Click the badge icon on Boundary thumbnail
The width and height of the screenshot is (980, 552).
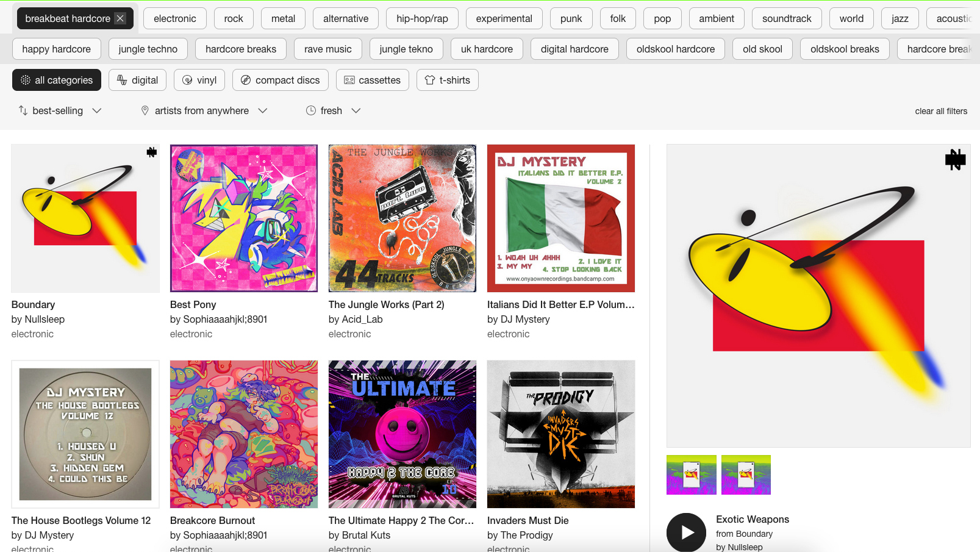(x=151, y=152)
